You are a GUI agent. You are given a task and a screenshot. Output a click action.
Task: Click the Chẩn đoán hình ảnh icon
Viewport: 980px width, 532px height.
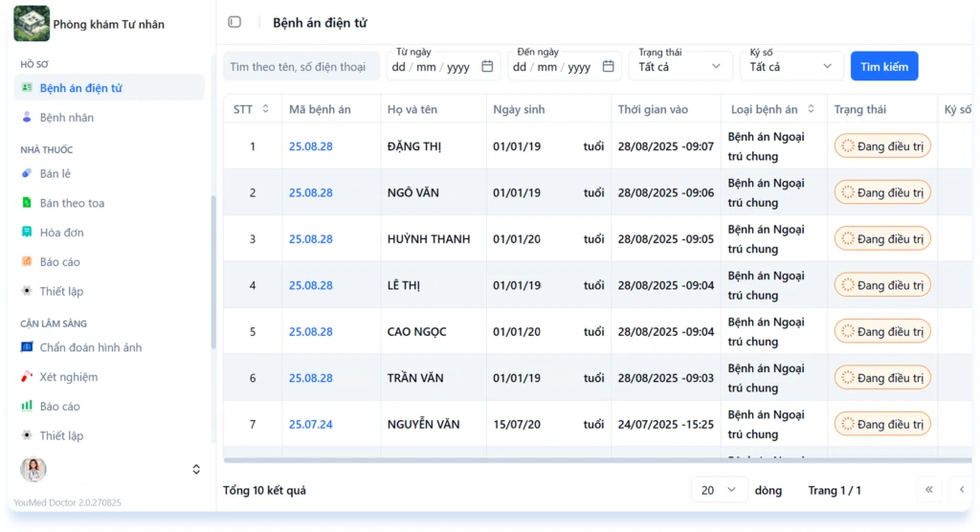27,347
